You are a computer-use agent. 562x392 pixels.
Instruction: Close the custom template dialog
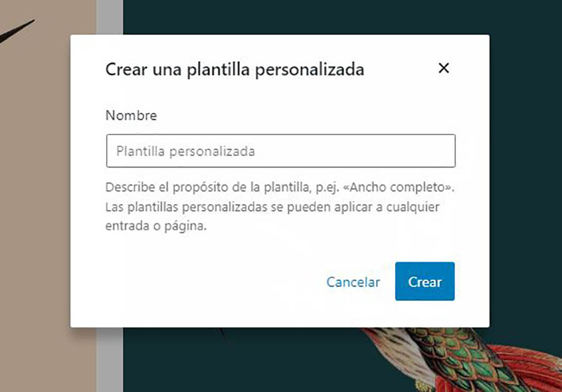[x=444, y=68]
